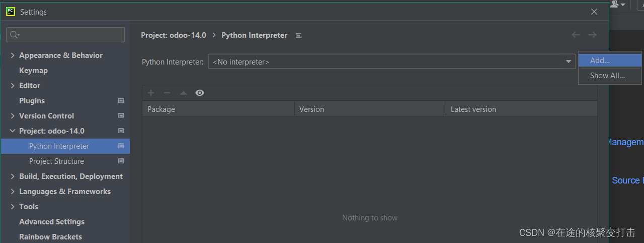Viewport: 644px width, 243px height.
Task: Expand the Editor section
Action: pos(13,86)
